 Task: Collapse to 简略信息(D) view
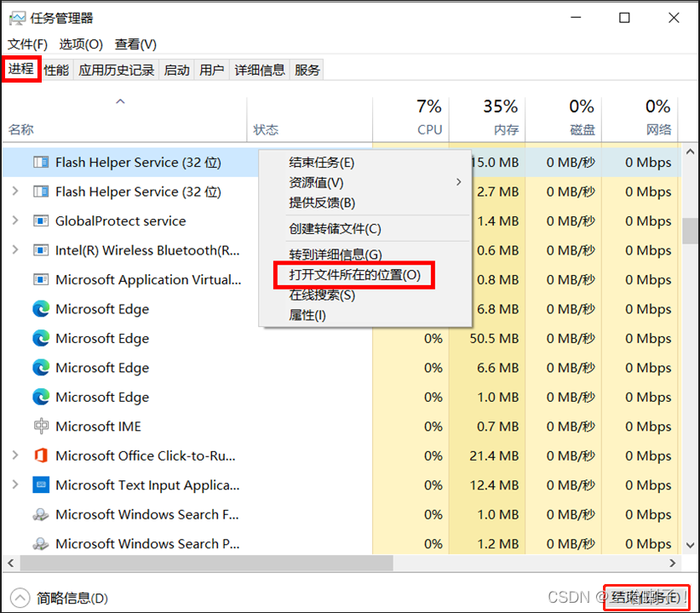point(59,599)
